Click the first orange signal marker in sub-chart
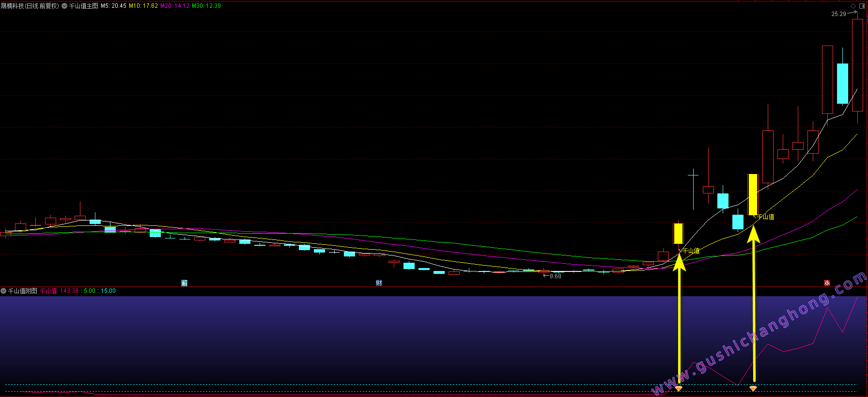 (x=679, y=389)
